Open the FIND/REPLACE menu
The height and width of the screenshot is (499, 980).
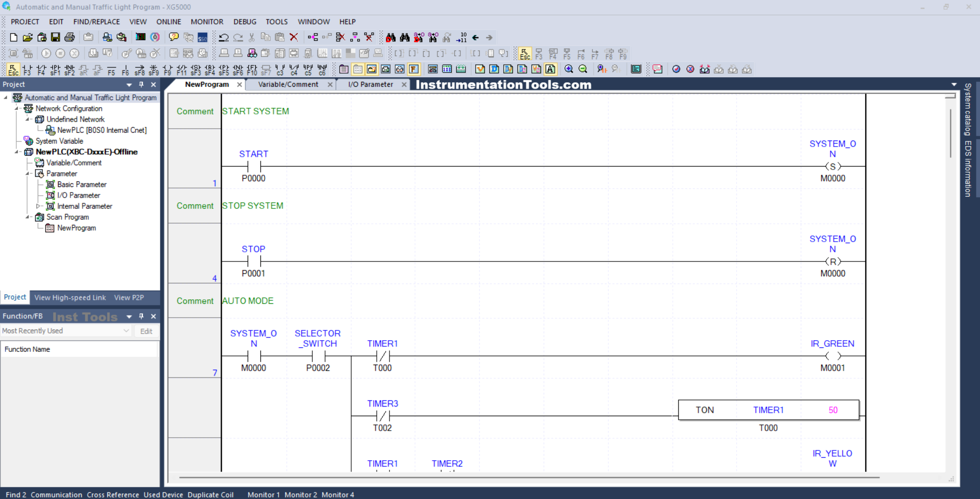point(96,22)
